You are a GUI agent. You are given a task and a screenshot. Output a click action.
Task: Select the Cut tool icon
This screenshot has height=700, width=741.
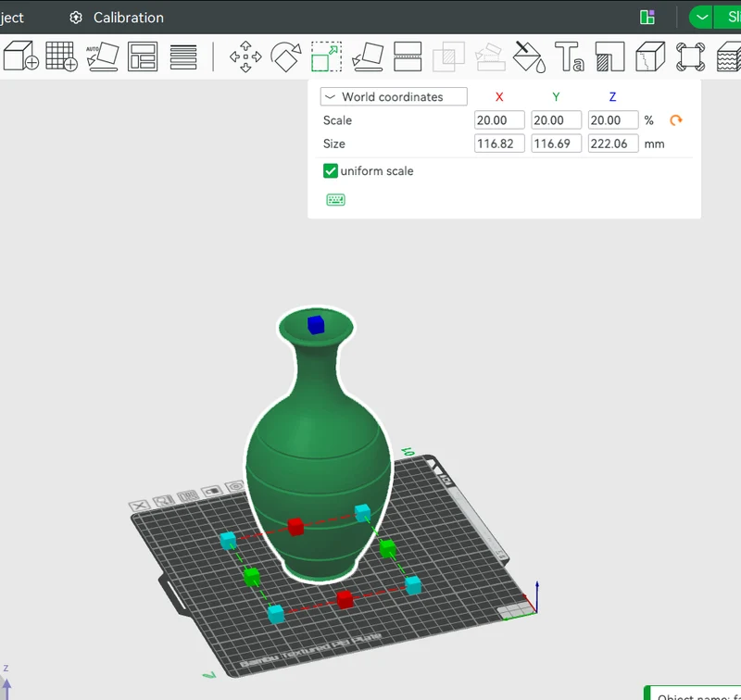(408, 56)
